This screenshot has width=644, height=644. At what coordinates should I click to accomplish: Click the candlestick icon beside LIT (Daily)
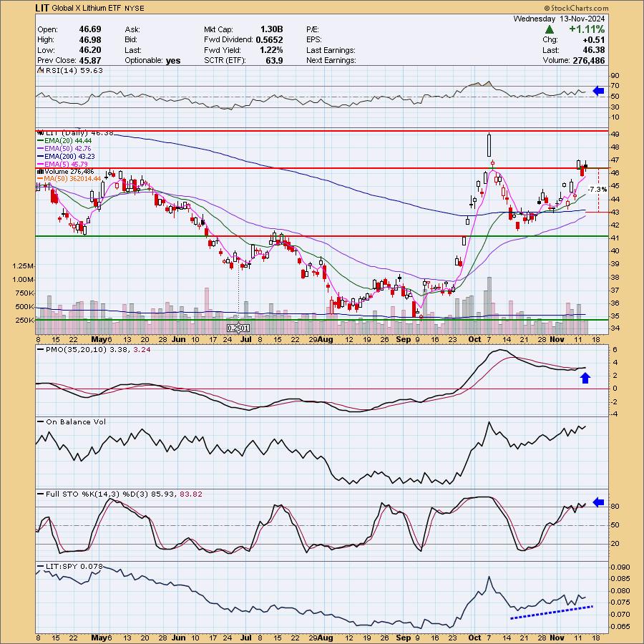tap(41, 133)
